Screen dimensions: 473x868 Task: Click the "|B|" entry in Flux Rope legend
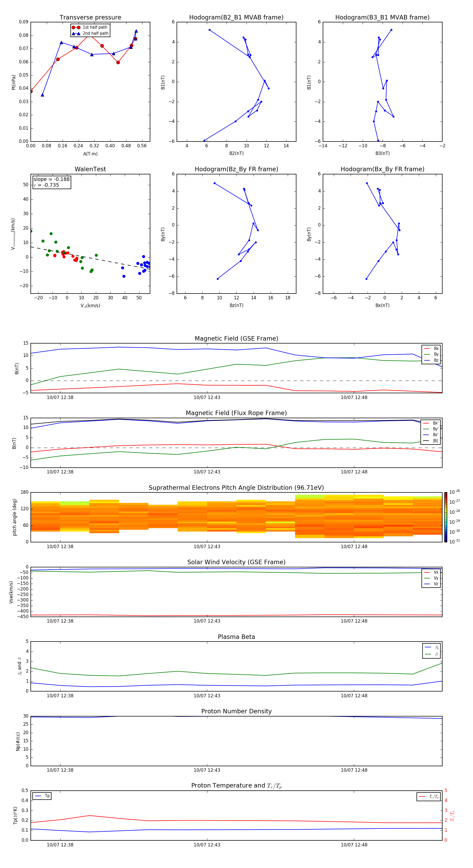tap(431, 441)
